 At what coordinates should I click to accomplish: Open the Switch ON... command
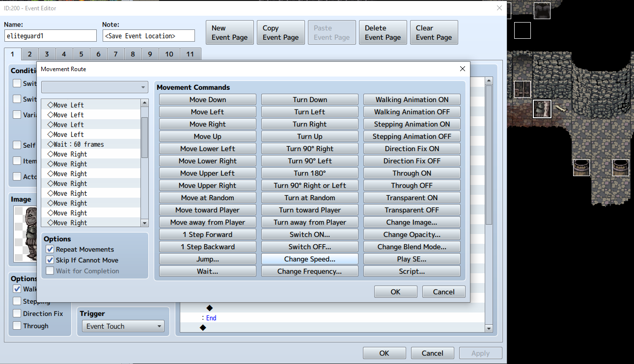tap(310, 234)
